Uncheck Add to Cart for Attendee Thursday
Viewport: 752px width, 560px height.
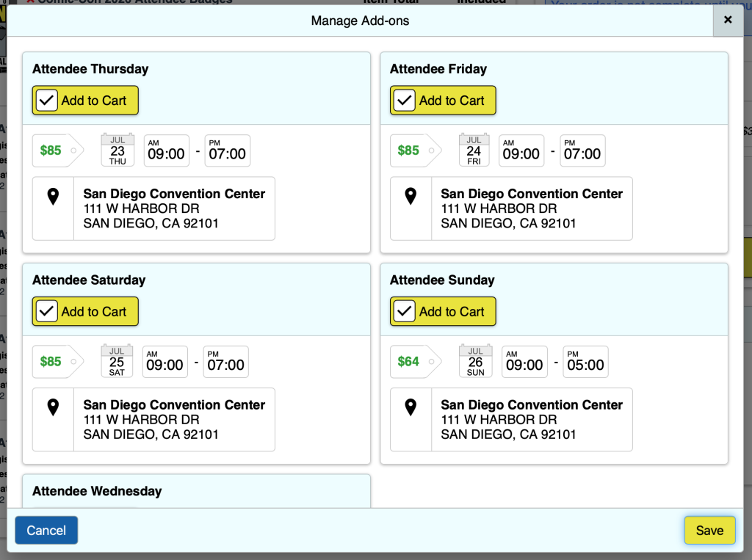click(47, 101)
